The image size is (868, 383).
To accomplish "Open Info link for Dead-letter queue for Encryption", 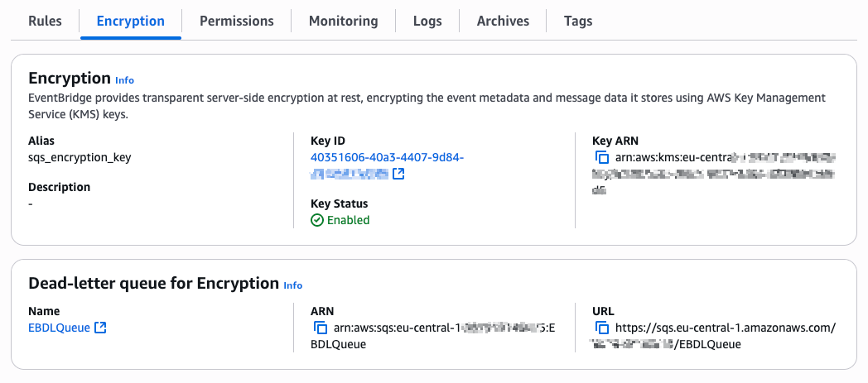I will click(x=293, y=285).
